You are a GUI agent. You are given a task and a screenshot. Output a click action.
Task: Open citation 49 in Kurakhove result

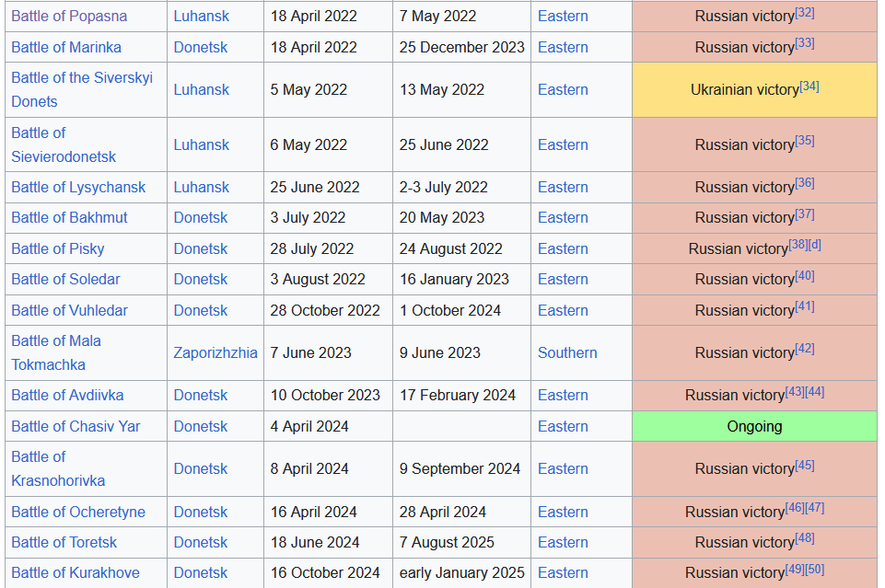point(796,570)
